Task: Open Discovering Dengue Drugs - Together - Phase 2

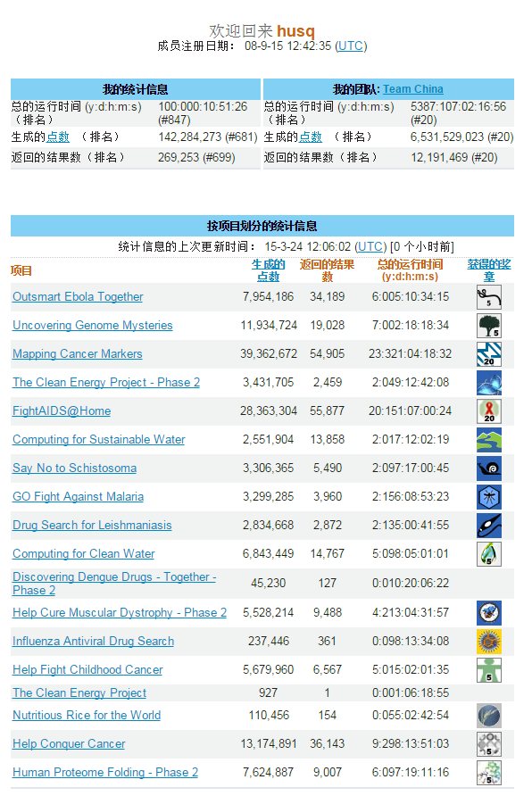Action: pyautogui.click(x=114, y=584)
